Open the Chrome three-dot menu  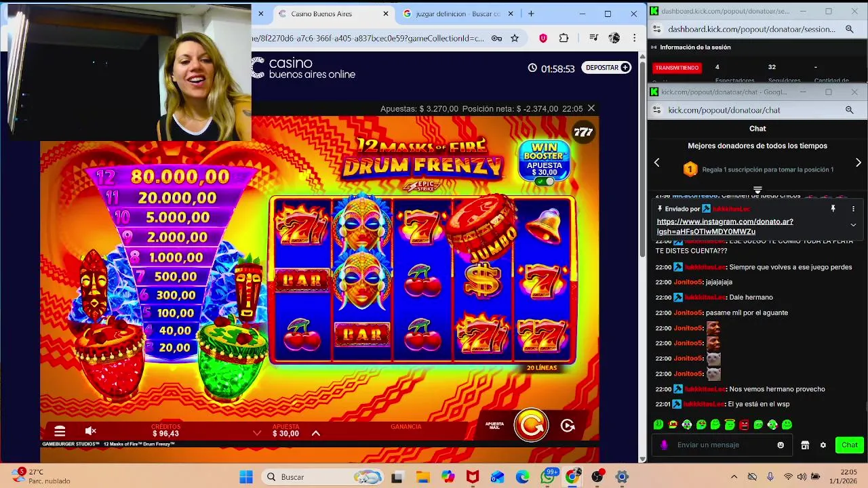click(x=634, y=38)
